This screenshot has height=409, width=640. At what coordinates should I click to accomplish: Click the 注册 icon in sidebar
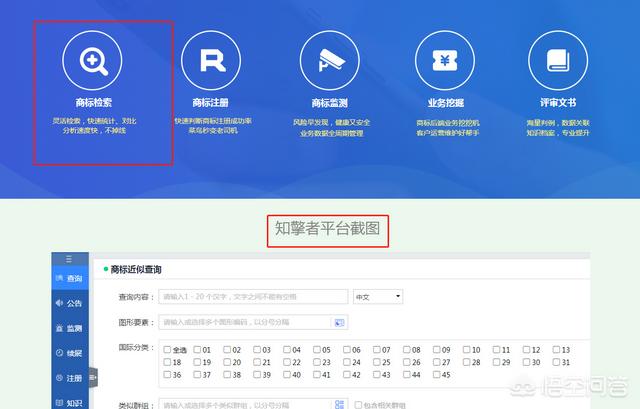[x=59, y=378]
